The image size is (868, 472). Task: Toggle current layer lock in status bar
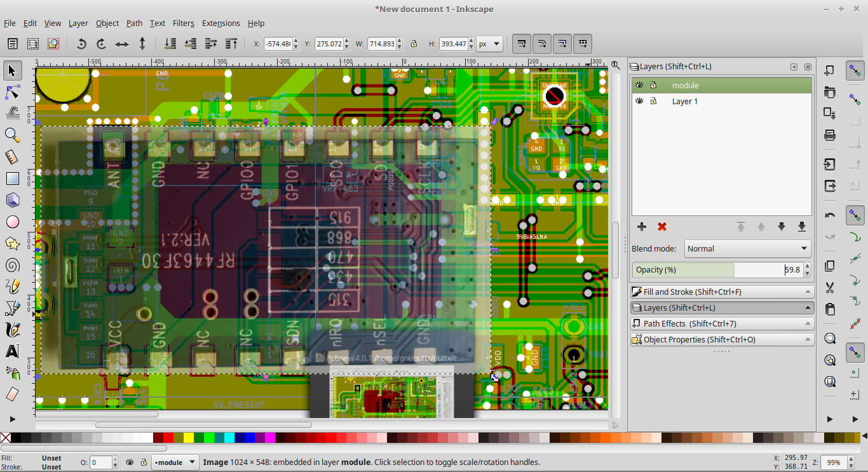coord(144,462)
